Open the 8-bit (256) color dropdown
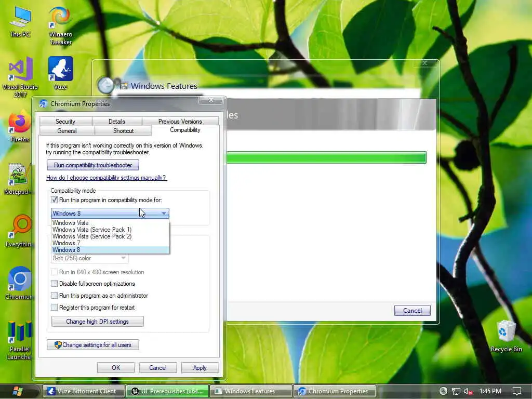Viewport: 532px width, 399px height. 89,258
